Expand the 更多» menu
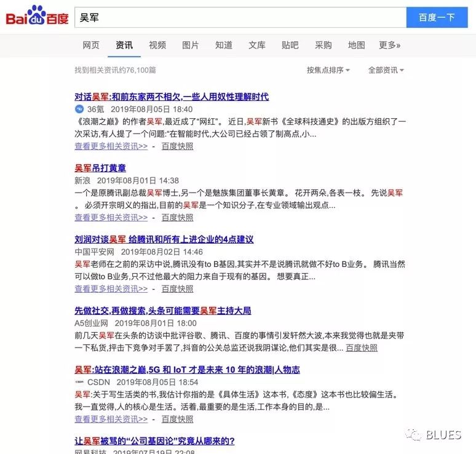The height and width of the screenshot is (454, 476). [390, 46]
